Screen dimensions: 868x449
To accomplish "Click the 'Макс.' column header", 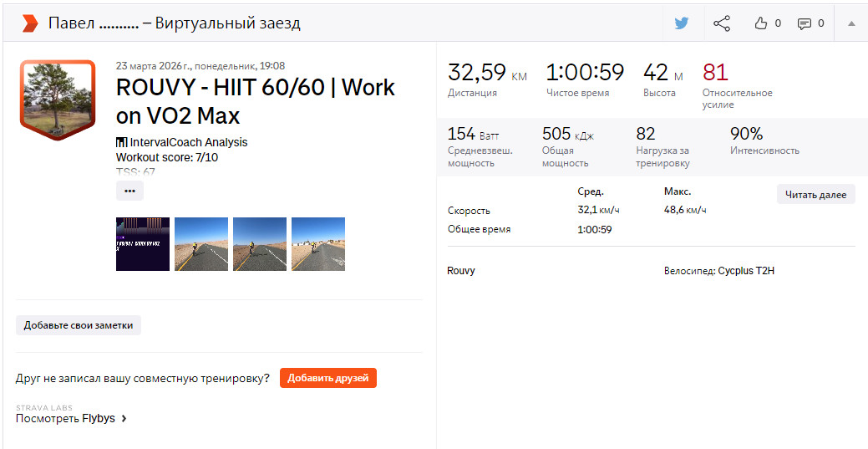I will (678, 191).
